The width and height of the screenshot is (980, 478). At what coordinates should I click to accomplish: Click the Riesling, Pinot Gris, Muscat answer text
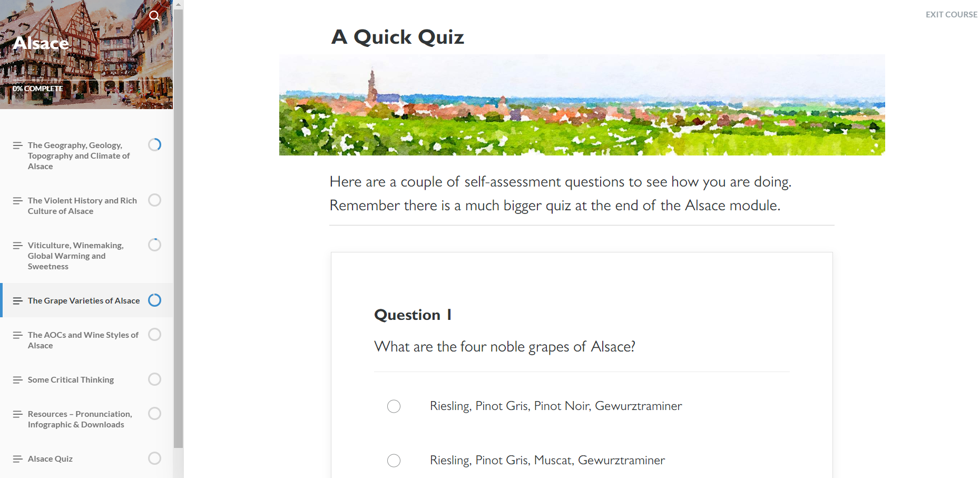tap(547, 460)
